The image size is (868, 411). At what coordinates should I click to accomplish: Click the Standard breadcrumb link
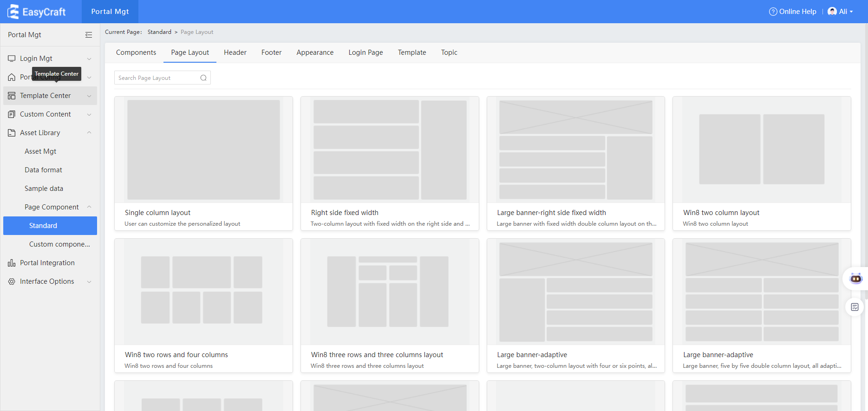click(x=159, y=32)
